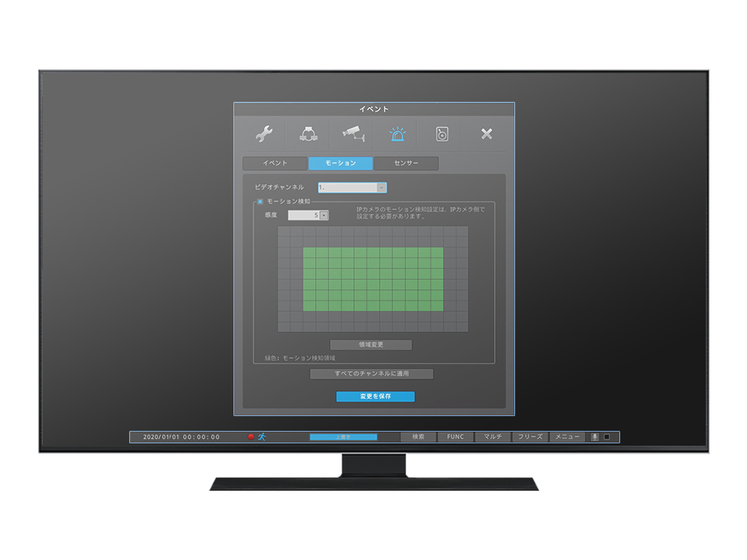Select the alarm siren event icon
The width and height of the screenshot is (747, 560).
[398, 134]
